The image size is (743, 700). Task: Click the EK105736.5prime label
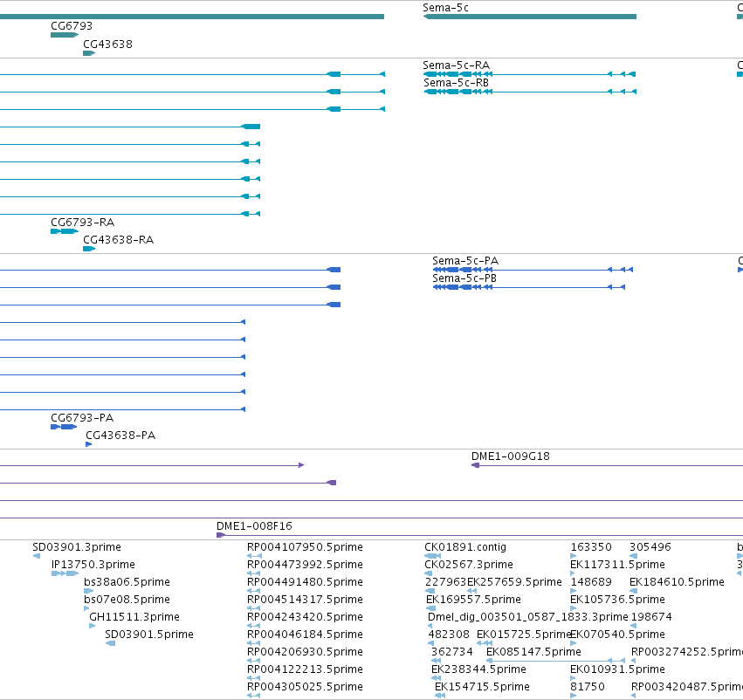[617, 599]
